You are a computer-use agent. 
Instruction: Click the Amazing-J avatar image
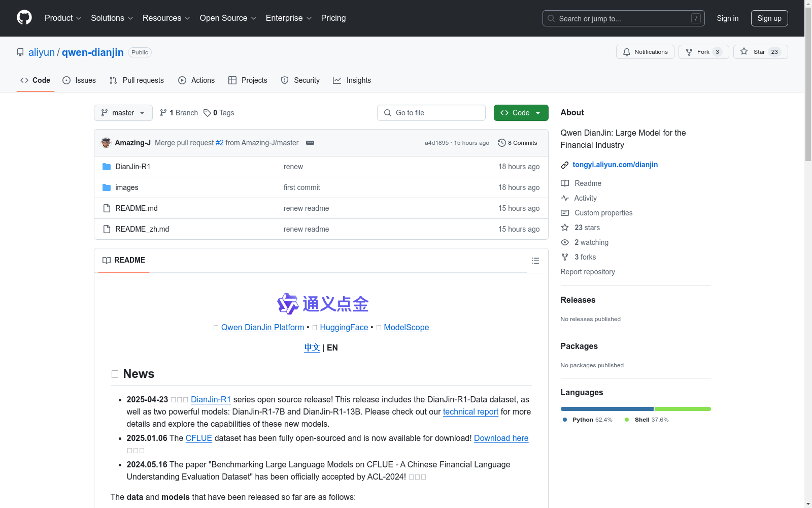coord(106,143)
